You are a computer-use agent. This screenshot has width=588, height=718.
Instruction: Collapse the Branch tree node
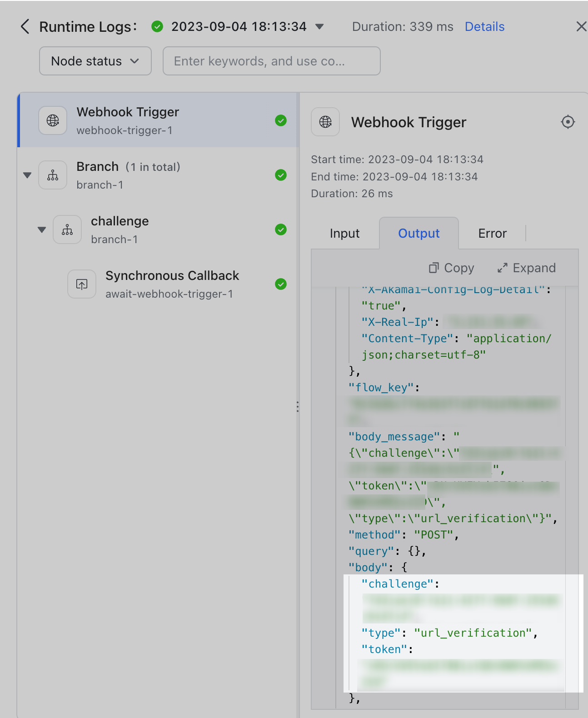tap(27, 175)
